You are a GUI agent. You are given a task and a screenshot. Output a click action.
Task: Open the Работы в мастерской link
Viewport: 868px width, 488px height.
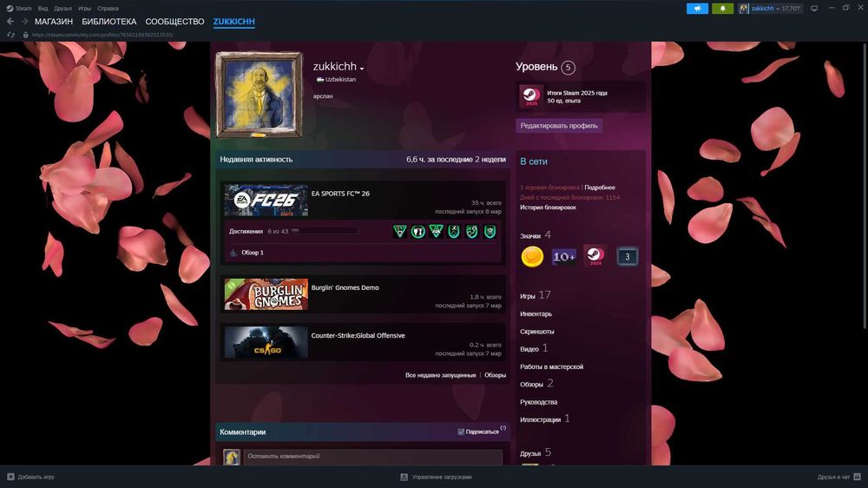(x=551, y=366)
